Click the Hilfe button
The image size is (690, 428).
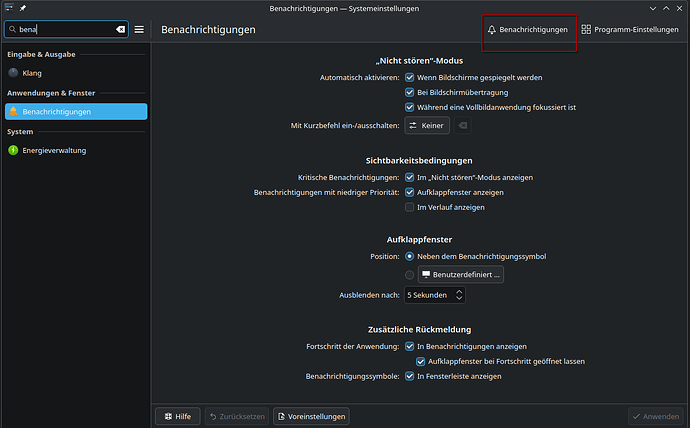pos(178,416)
